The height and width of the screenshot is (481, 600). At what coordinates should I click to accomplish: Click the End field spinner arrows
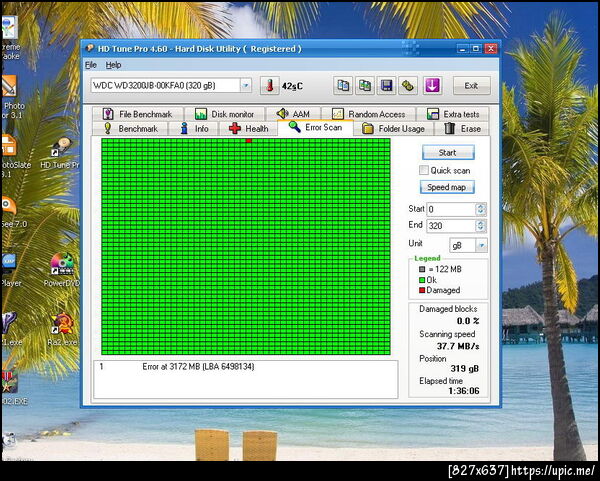(x=481, y=226)
